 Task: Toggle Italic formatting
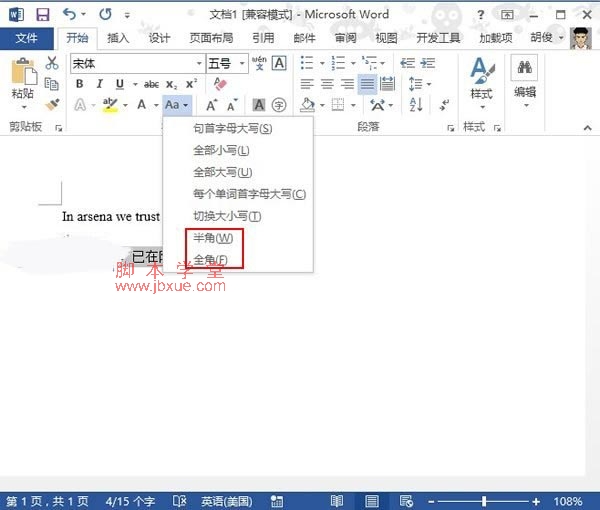click(99, 84)
